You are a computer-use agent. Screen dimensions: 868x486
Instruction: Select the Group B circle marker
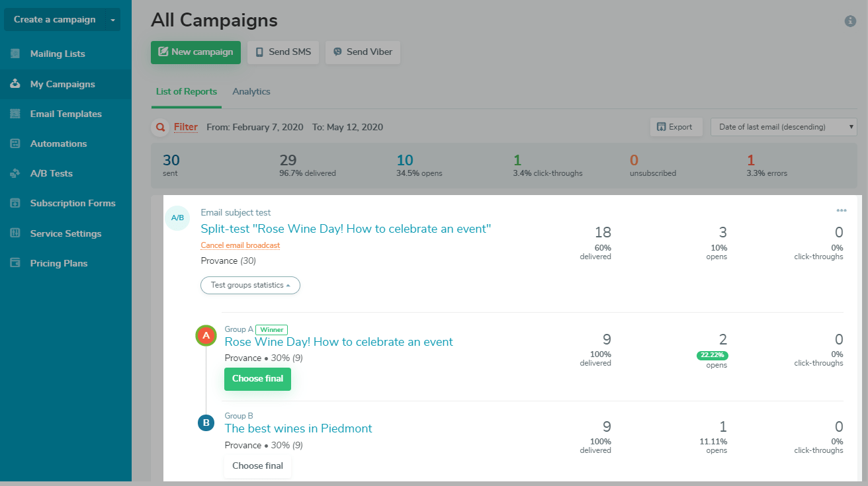coord(206,423)
